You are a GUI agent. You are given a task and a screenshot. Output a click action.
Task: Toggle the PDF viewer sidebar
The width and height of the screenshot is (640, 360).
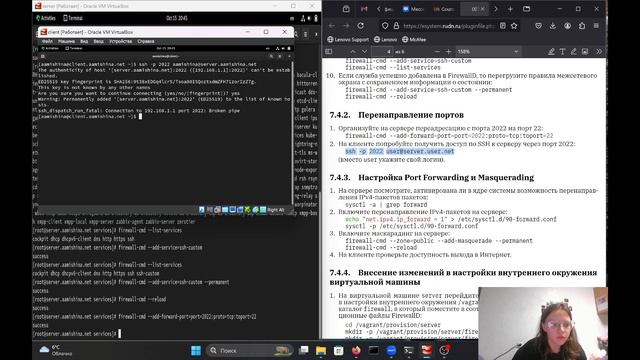(x=329, y=51)
